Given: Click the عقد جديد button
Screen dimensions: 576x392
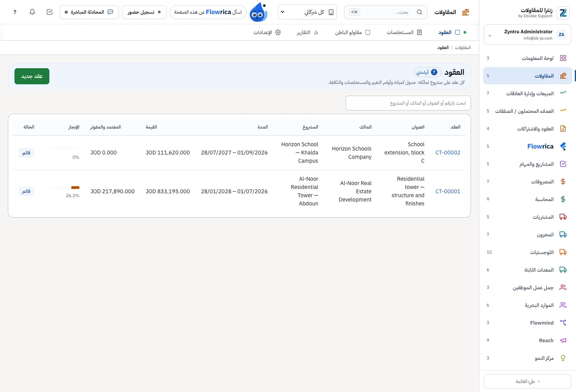Looking at the screenshot, I should 32,76.
